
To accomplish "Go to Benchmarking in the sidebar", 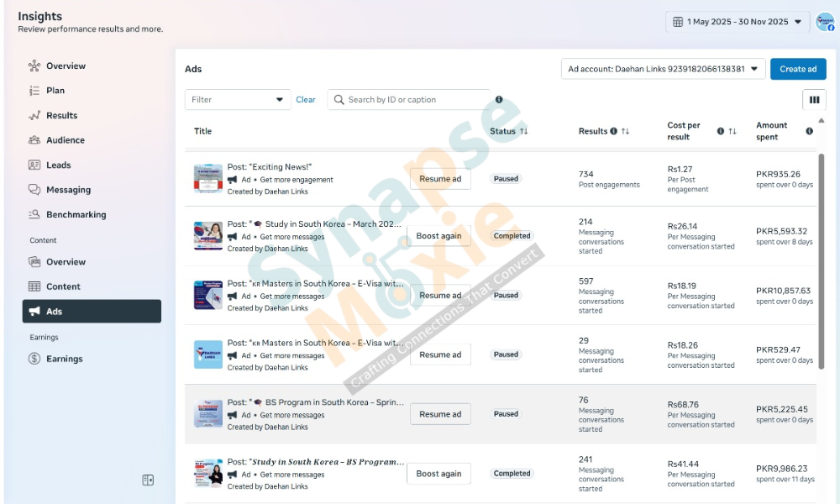I will 76,215.
